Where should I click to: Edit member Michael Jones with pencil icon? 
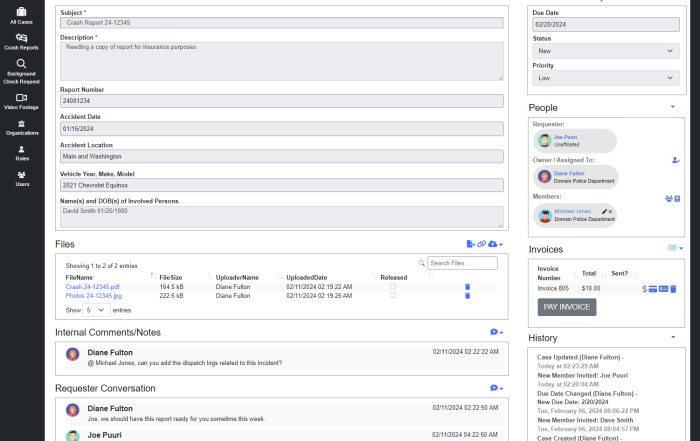pos(604,211)
